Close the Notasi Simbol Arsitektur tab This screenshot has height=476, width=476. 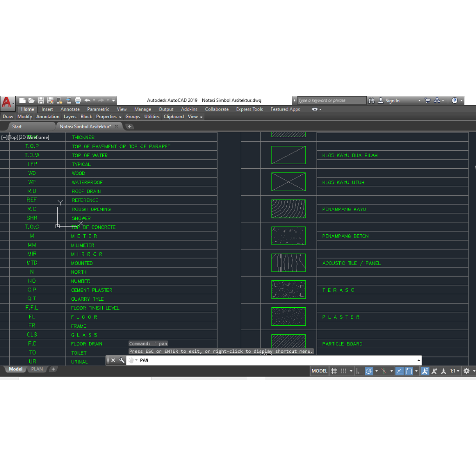coord(116,126)
